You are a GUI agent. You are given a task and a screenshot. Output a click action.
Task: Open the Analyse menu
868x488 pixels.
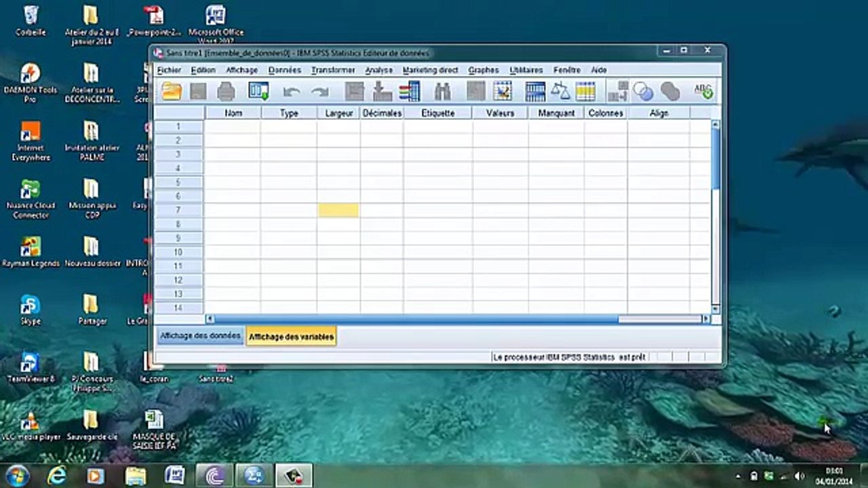(x=378, y=70)
